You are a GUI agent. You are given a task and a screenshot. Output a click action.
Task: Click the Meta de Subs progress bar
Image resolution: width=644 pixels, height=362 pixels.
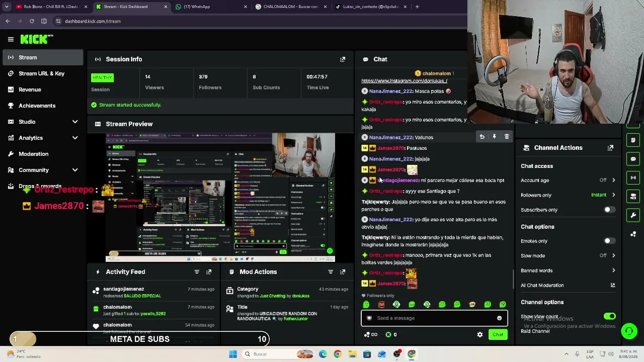(140, 339)
